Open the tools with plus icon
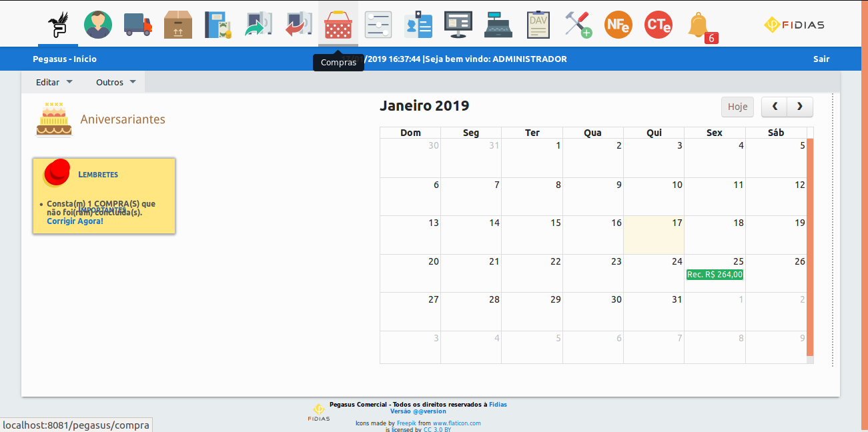Image resolution: width=868 pixels, height=432 pixels. click(x=578, y=25)
